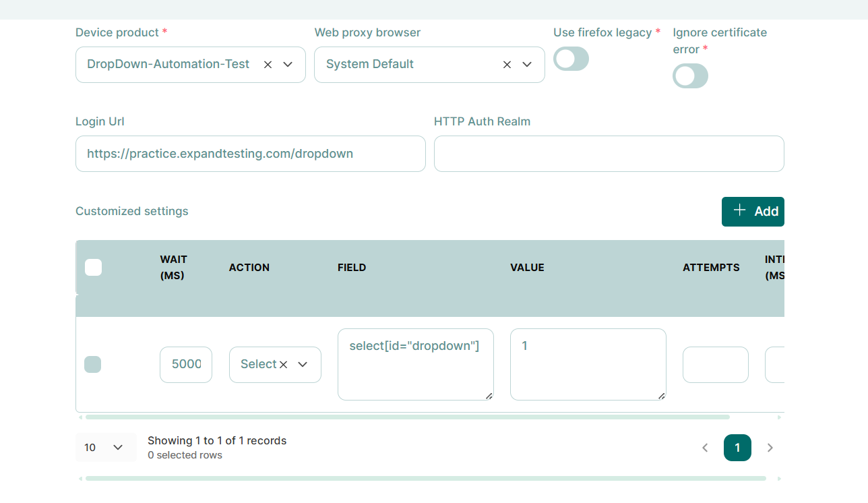Click the resize handle of Field textarea
The image size is (868, 503).
(489, 396)
